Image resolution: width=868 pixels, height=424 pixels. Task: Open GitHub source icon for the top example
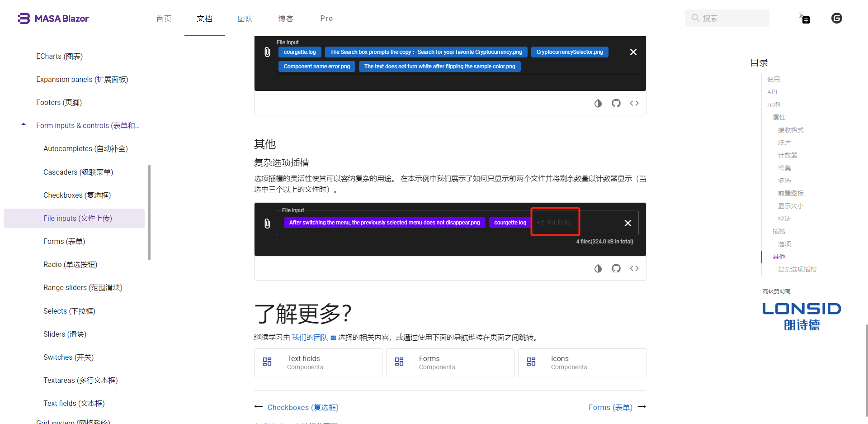point(616,103)
